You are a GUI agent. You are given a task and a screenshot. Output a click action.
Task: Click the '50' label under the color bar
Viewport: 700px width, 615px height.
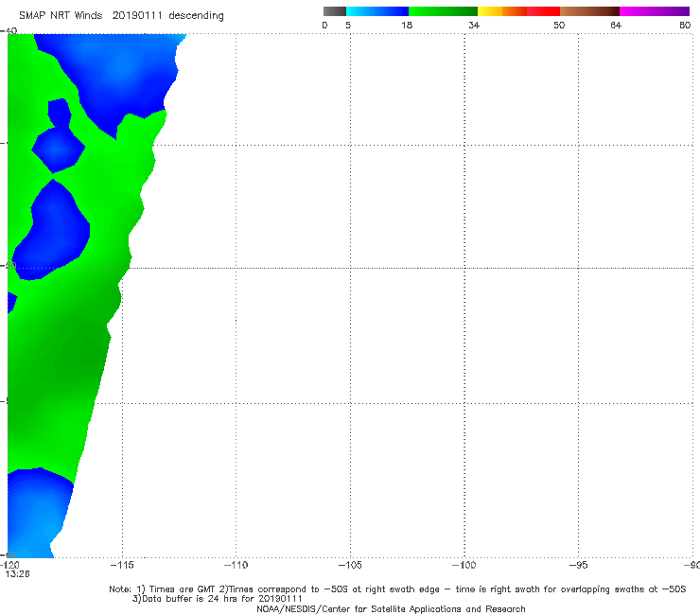point(559,26)
